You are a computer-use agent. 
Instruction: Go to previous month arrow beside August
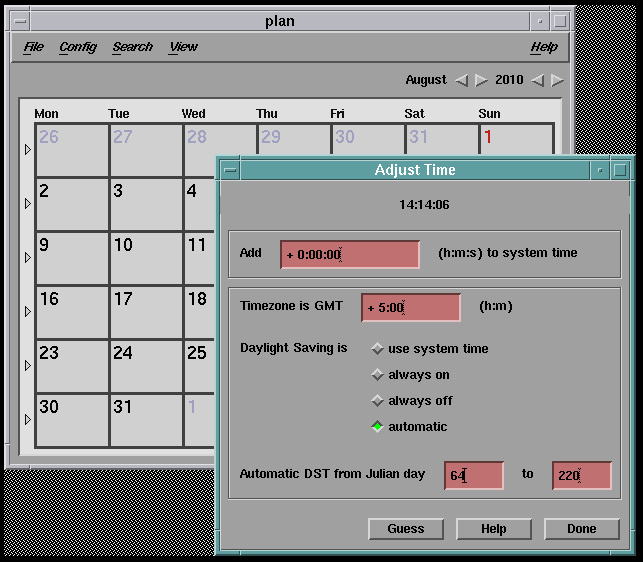click(x=461, y=80)
